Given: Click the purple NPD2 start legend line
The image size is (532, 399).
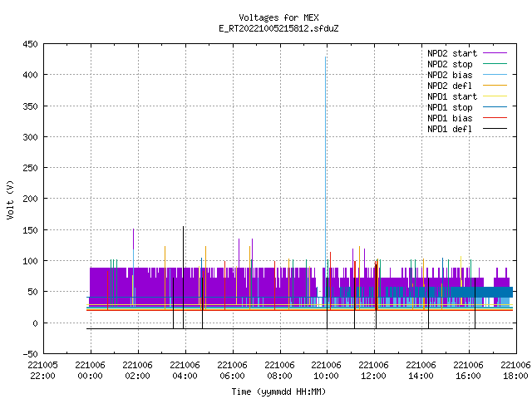Looking at the screenshot, I should tap(495, 53).
